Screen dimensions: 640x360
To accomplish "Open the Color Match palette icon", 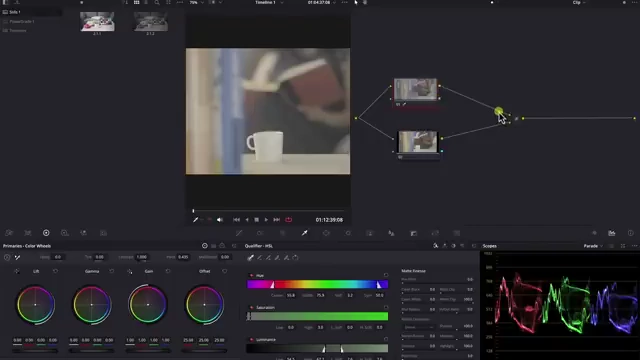I will (28, 233).
